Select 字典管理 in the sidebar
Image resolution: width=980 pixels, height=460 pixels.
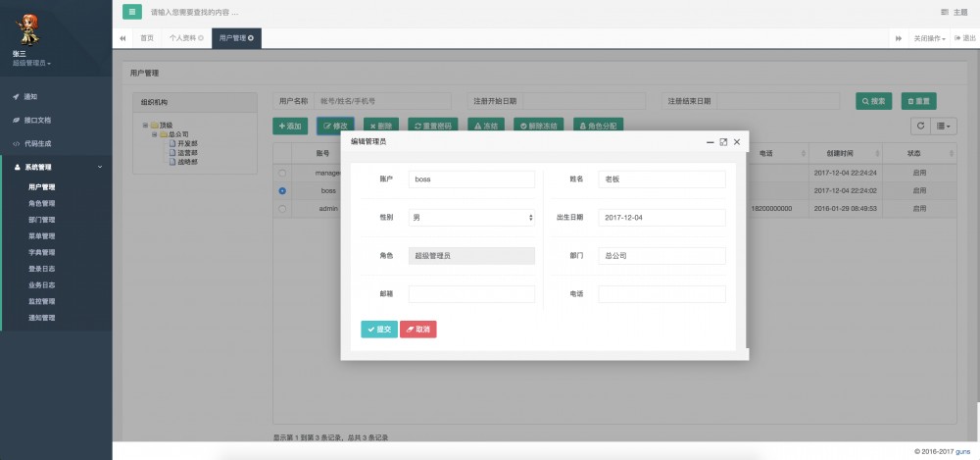pos(42,252)
